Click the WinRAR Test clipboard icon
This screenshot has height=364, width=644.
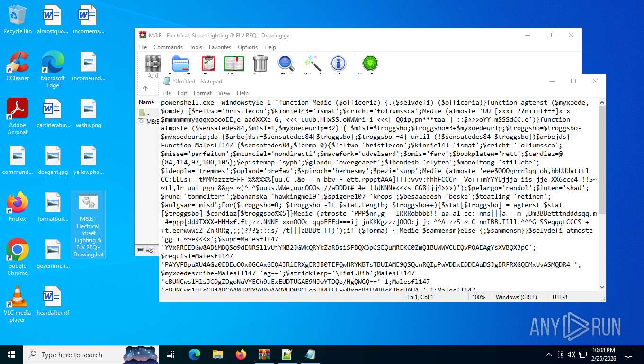click(208, 64)
